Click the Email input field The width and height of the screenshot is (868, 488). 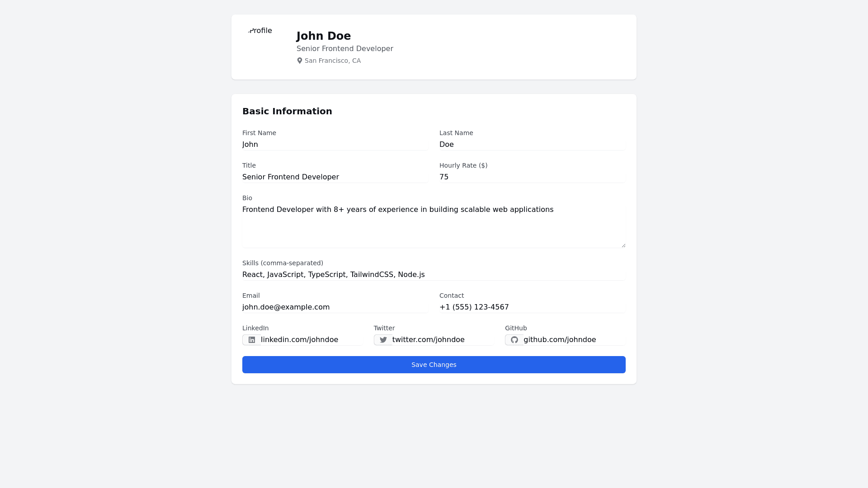(335, 307)
